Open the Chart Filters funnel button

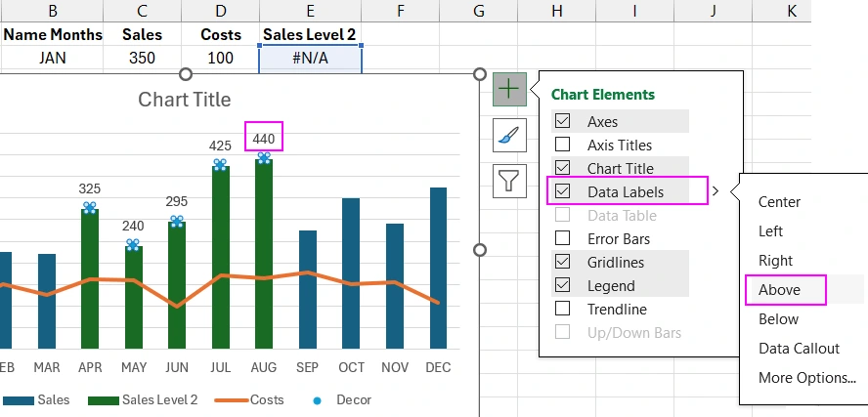pyautogui.click(x=509, y=181)
